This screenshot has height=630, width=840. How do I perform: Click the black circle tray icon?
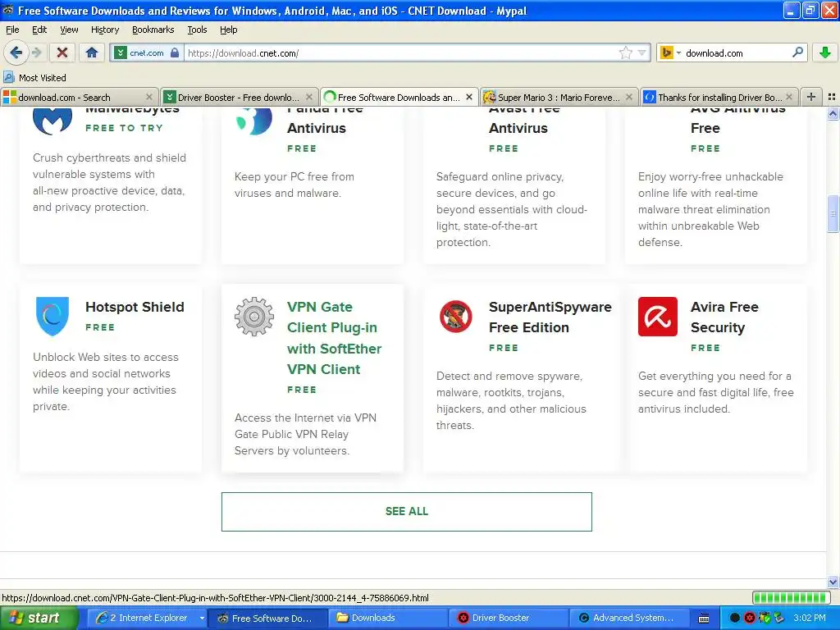click(734, 618)
